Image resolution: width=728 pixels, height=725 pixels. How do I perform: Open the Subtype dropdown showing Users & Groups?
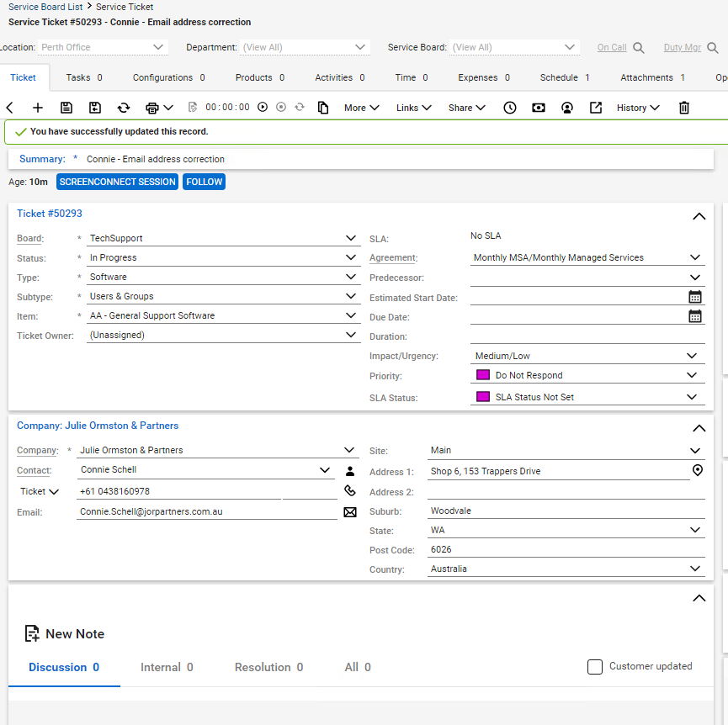[x=224, y=296]
